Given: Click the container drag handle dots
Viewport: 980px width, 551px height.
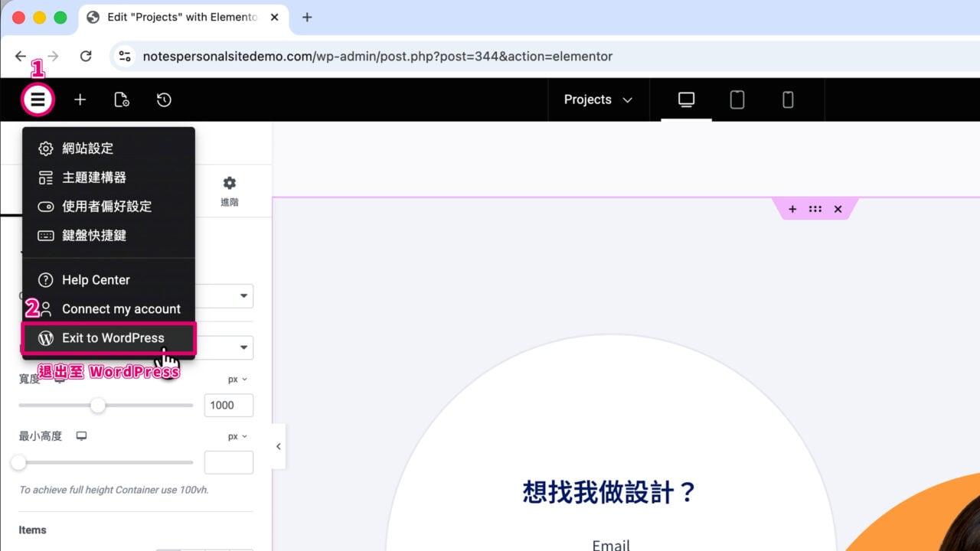Looking at the screenshot, I should (815, 209).
